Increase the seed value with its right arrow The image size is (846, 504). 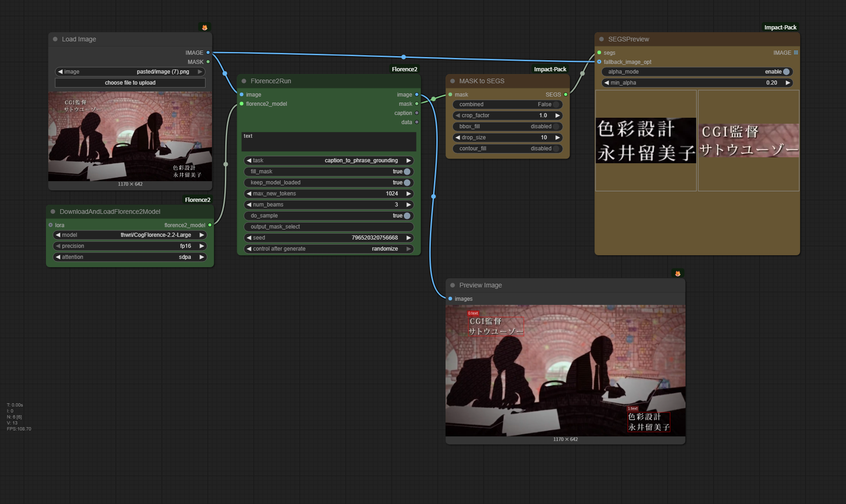coord(408,238)
